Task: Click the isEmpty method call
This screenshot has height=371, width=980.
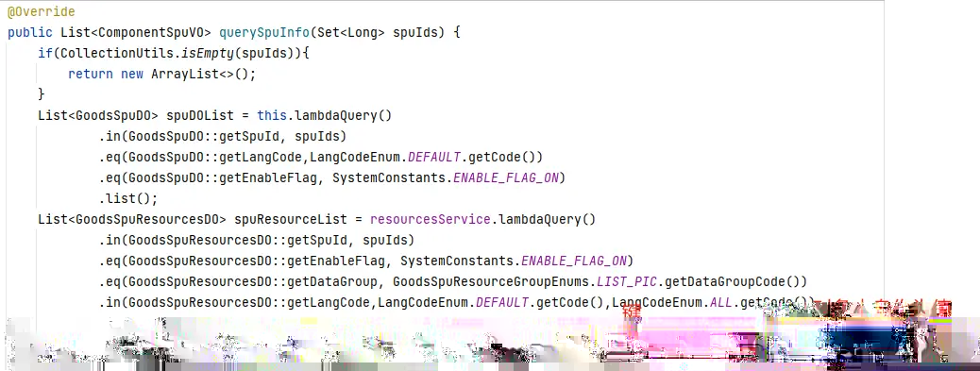Action: (x=208, y=53)
